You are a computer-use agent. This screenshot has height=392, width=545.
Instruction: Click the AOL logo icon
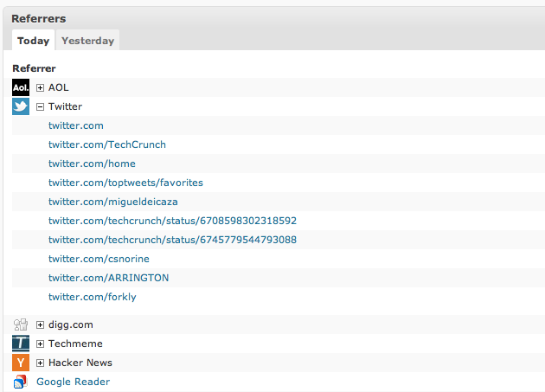(x=21, y=87)
